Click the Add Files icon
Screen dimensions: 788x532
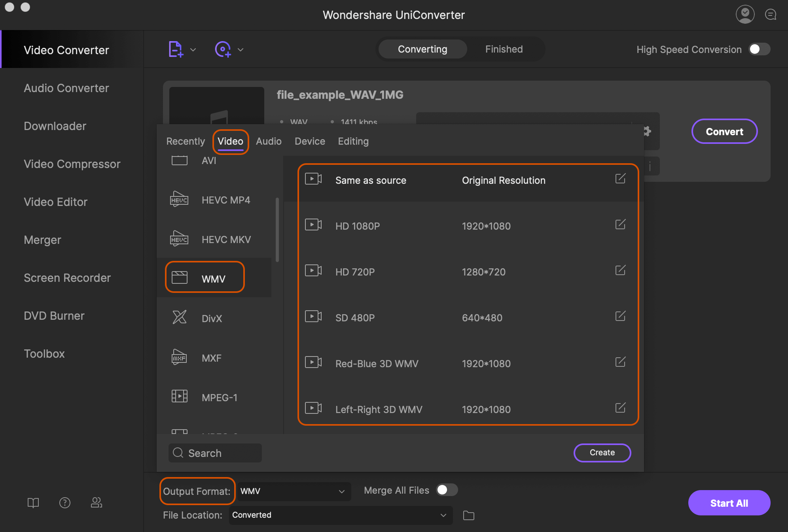176,49
